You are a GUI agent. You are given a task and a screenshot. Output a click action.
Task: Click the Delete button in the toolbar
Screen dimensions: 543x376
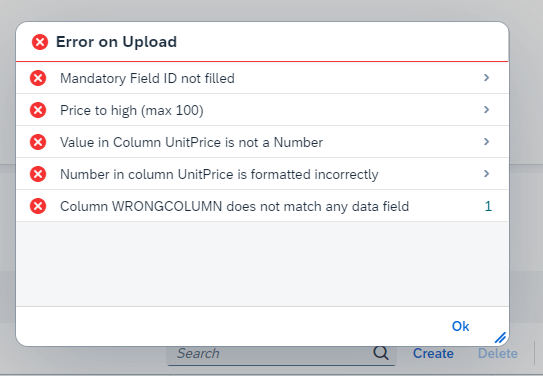[498, 353]
